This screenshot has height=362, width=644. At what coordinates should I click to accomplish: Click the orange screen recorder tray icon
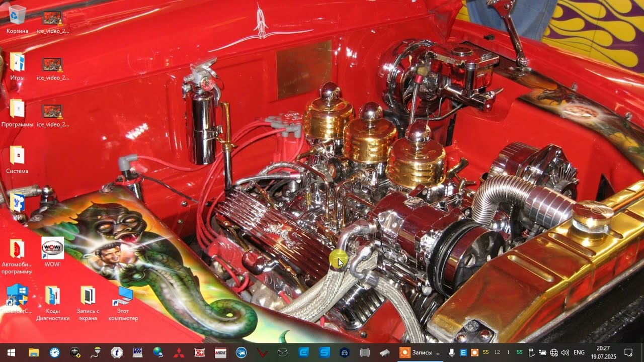(x=474, y=352)
